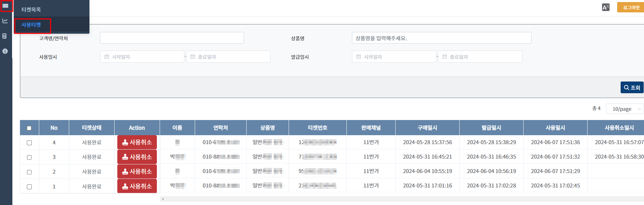
Task: Click issue time 2024-05-31 16:46:35
Action: point(491,157)
